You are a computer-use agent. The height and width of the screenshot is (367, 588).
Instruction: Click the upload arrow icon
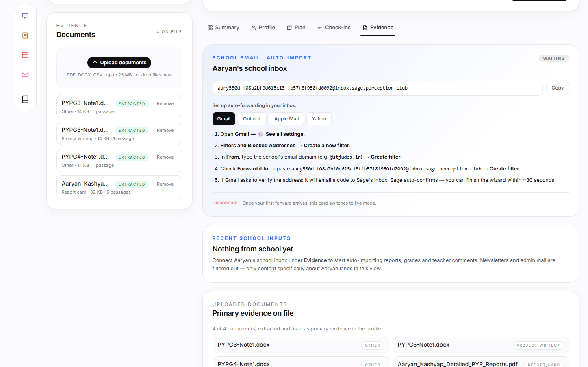pos(95,63)
